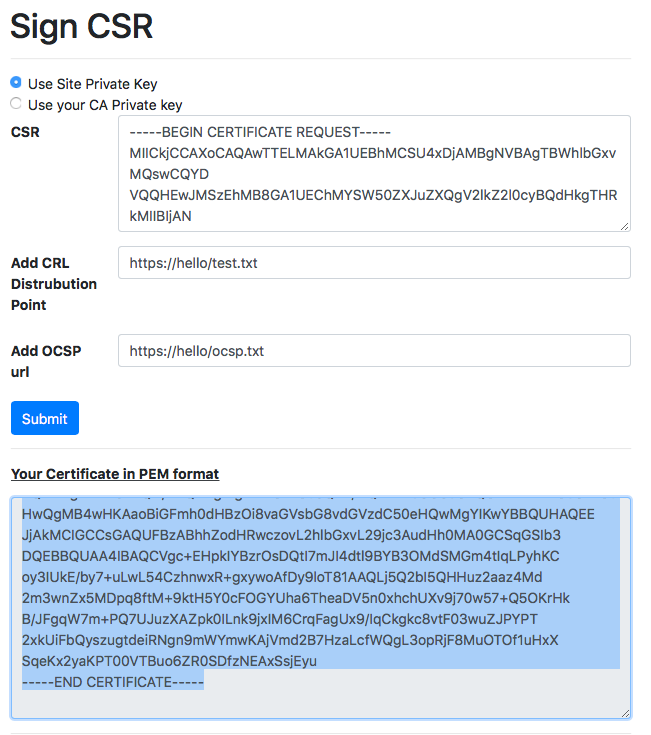Click the blank area below END CERTIFICATE

click(320, 702)
